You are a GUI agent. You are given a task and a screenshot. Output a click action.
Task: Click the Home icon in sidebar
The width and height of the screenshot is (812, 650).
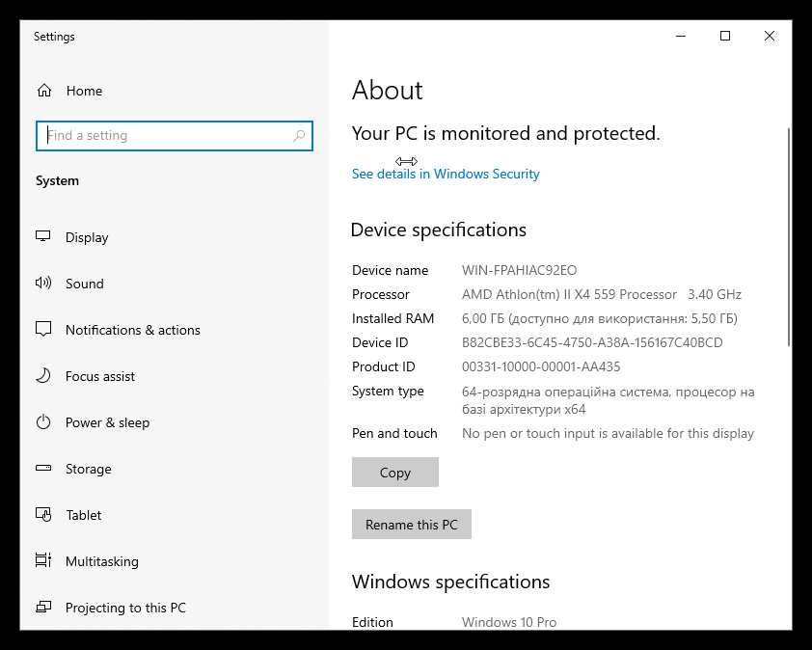(43, 91)
